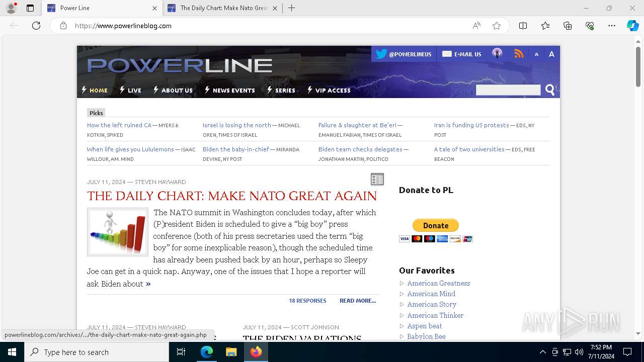
Task: Open Edge Settings and more menu
Action: pos(612,26)
